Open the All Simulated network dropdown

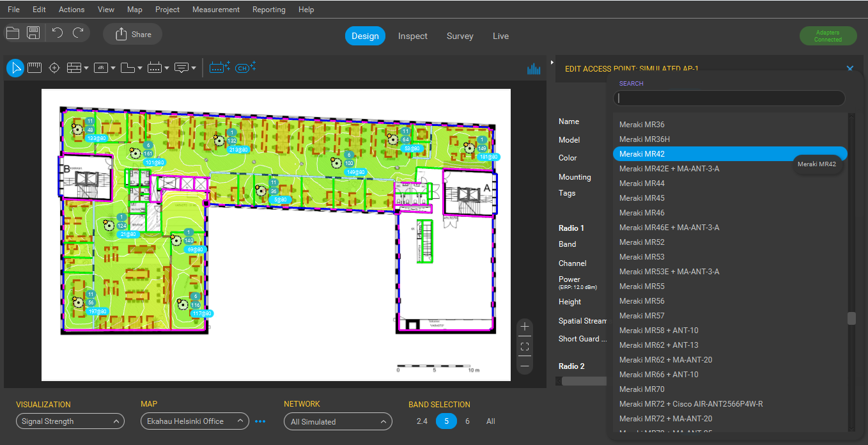pos(338,421)
